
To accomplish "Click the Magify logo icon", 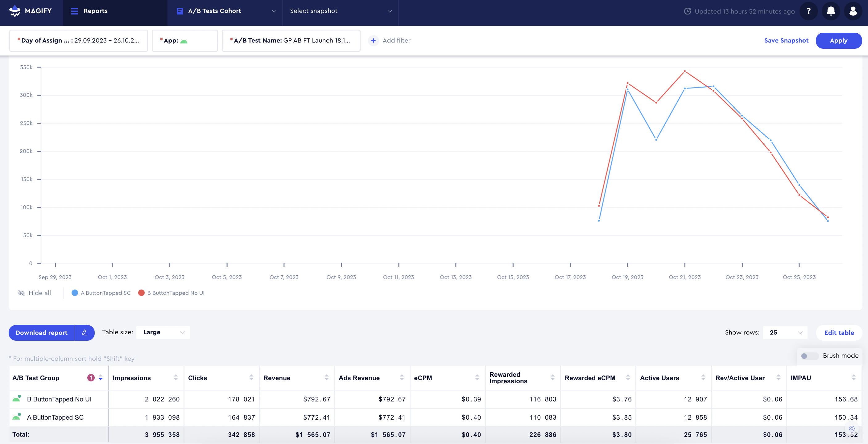I will (x=15, y=11).
